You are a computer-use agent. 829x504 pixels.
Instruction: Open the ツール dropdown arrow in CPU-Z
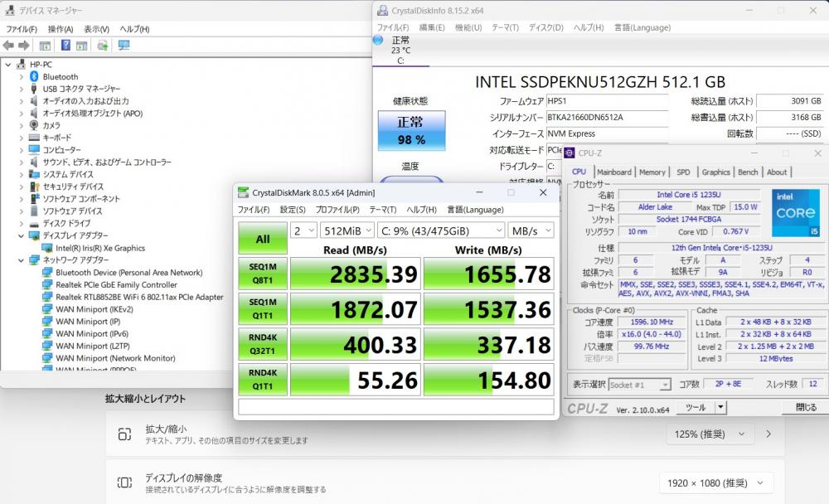pyautogui.click(x=720, y=407)
